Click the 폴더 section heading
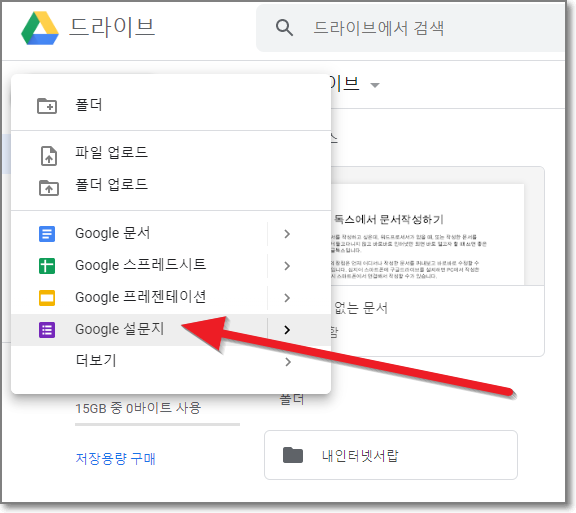The height and width of the screenshot is (513, 576). 292,399
